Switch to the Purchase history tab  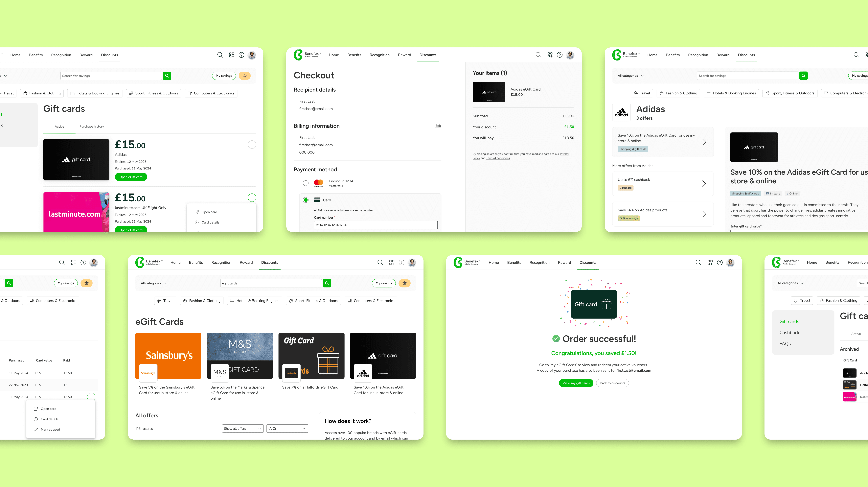[92, 126]
